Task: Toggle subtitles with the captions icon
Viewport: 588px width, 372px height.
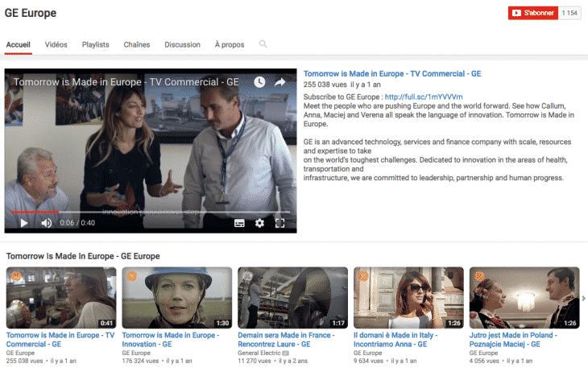Action: pos(239,223)
